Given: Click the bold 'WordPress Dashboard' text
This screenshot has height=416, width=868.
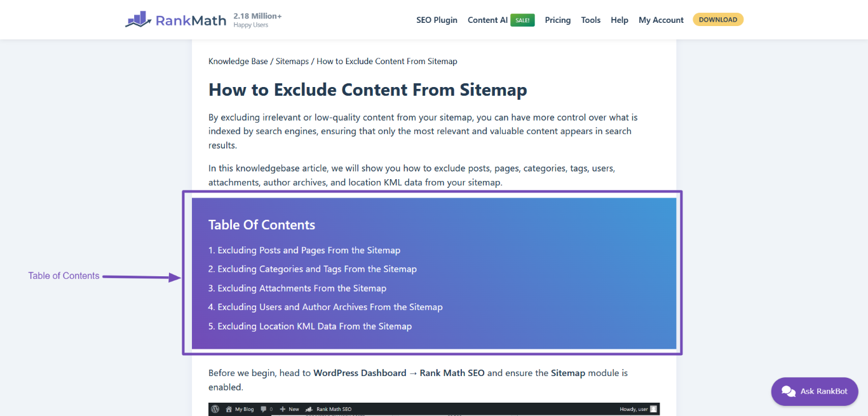Looking at the screenshot, I should 360,373.
